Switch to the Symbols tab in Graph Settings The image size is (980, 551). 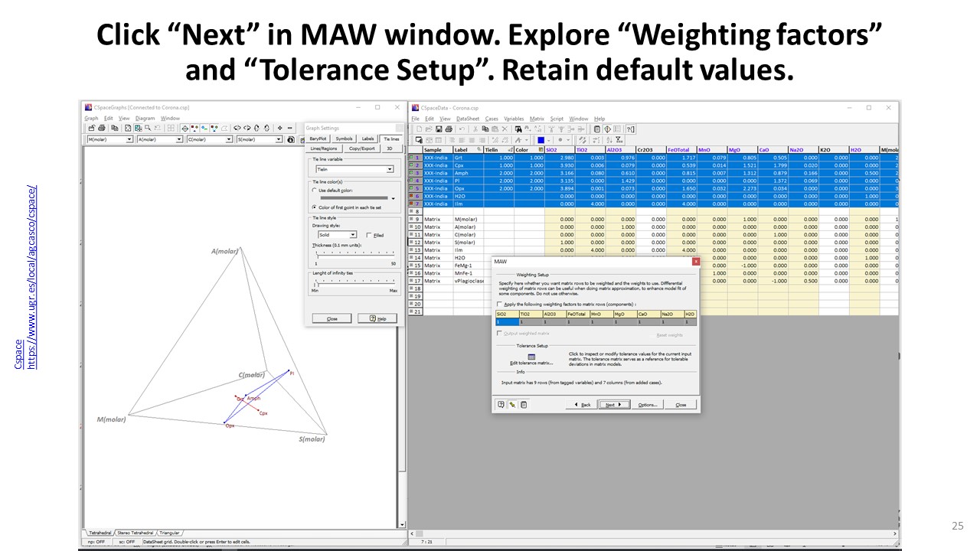pos(345,139)
